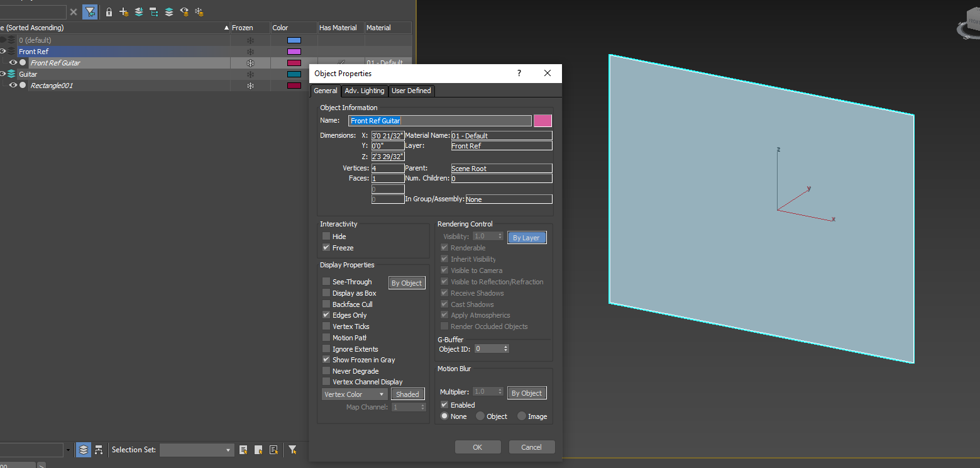Uncheck Show Frozen in Gray
Screen dimensions: 980x468
coord(326,360)
